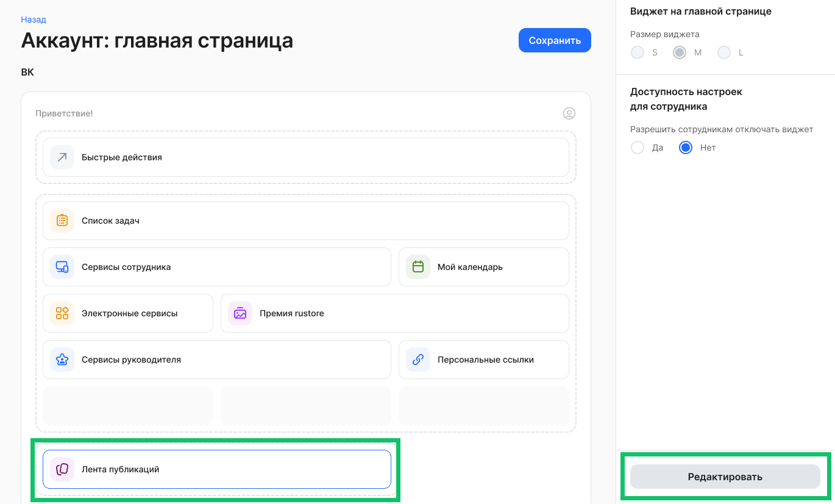Click the Сервисы сотрудника devices icon
Viewport: 835px width, 504px height.
click(x=62, y=266)
